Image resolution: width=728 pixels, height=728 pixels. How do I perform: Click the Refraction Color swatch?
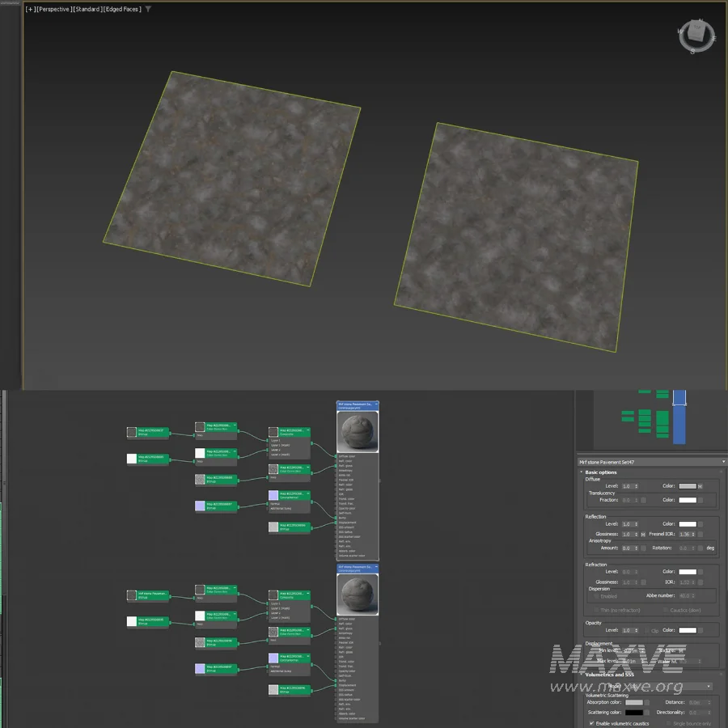click(687, 572)
